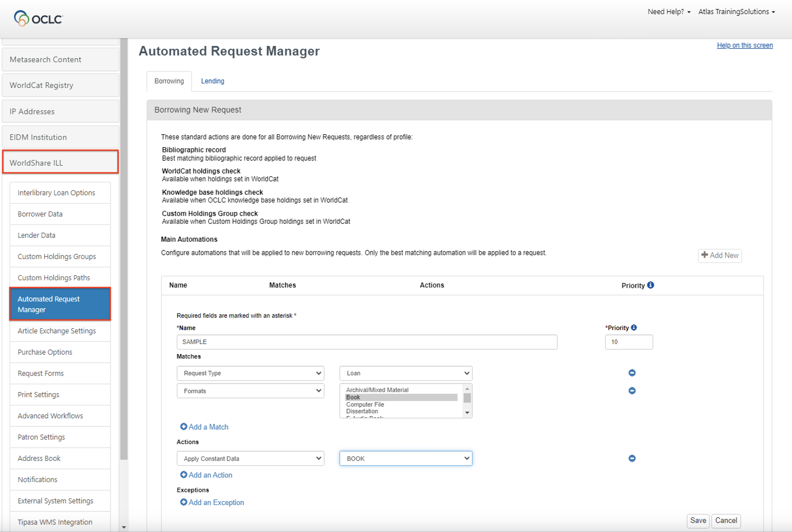The height and width of the screenshot is (532, 792).
Task: Open the BOOK constant data dropdown
Action: pyautogui.click(x=406, y=458)
